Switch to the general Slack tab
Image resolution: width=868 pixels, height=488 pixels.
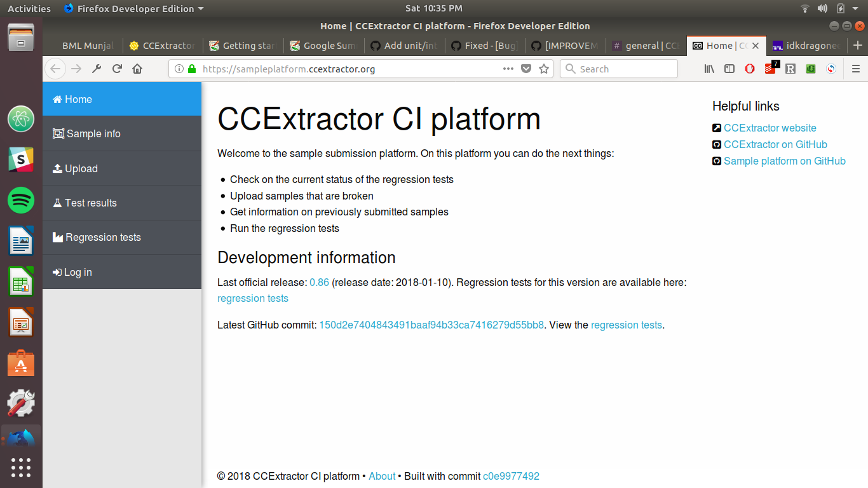(646, 45)
